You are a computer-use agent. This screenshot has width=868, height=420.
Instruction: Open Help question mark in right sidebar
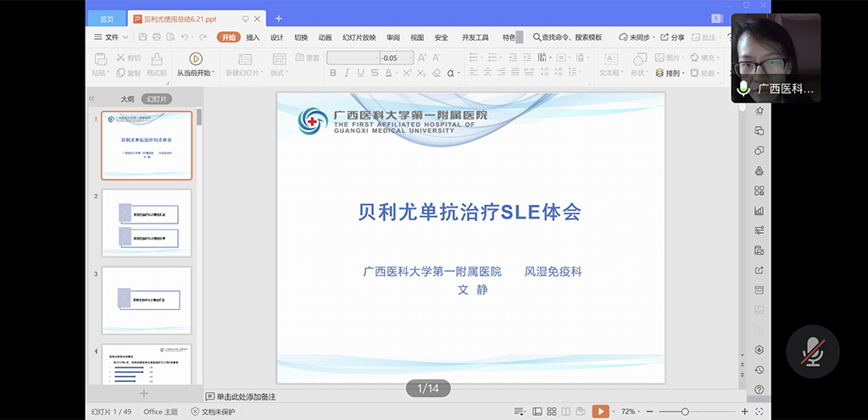pos(759,390)
